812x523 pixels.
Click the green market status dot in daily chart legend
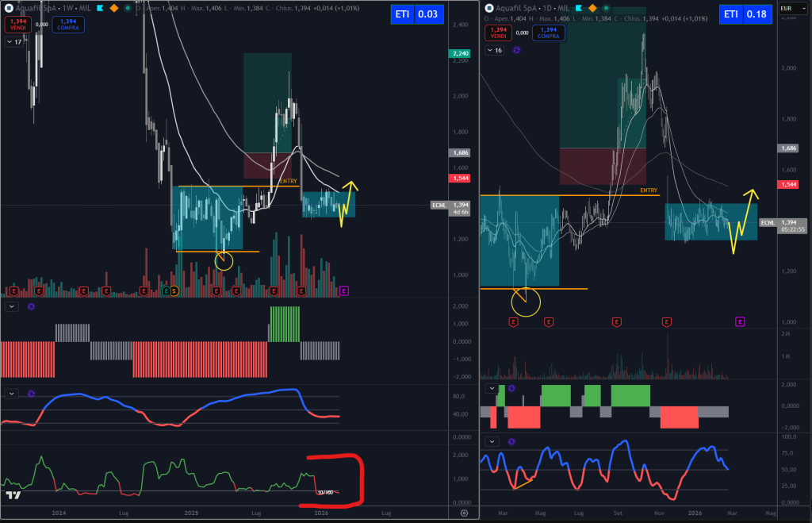607,8
